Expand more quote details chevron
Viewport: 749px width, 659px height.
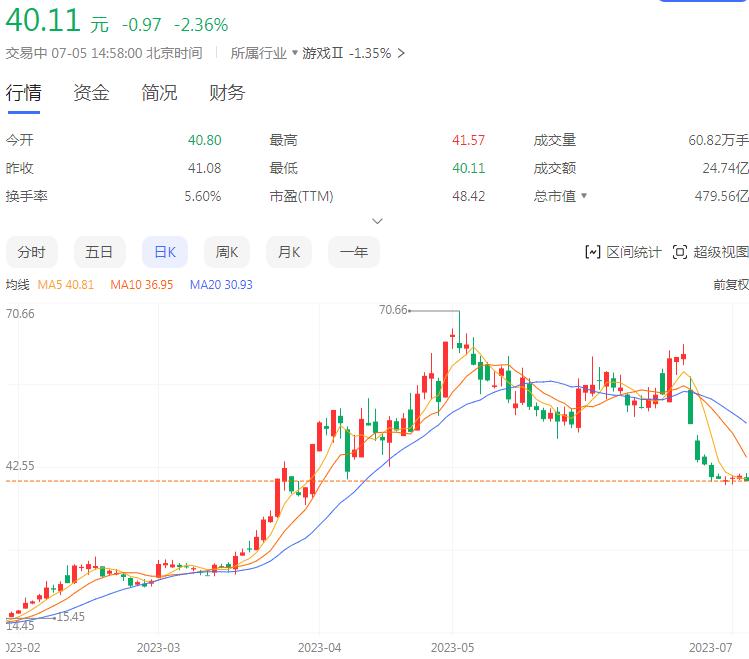click(377, 221)
